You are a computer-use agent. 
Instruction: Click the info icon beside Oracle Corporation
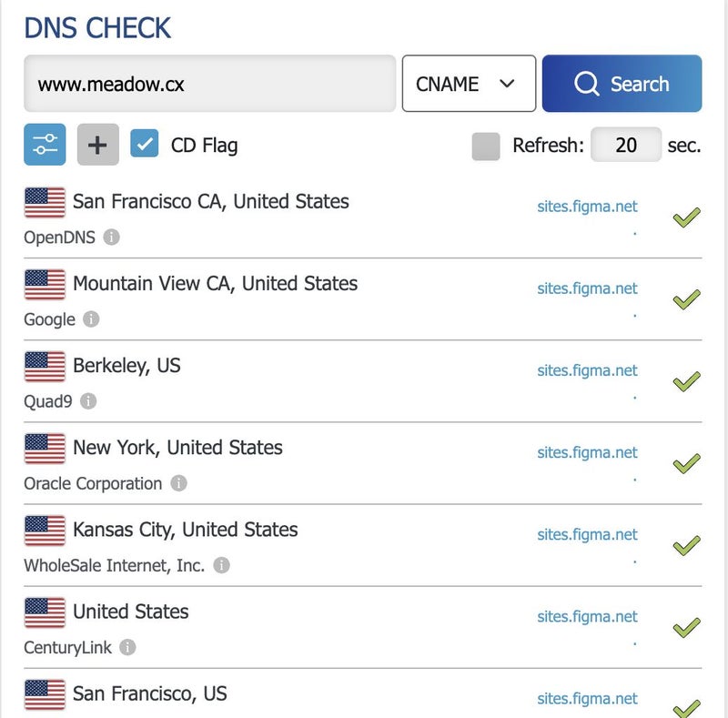tap(178, 483)
